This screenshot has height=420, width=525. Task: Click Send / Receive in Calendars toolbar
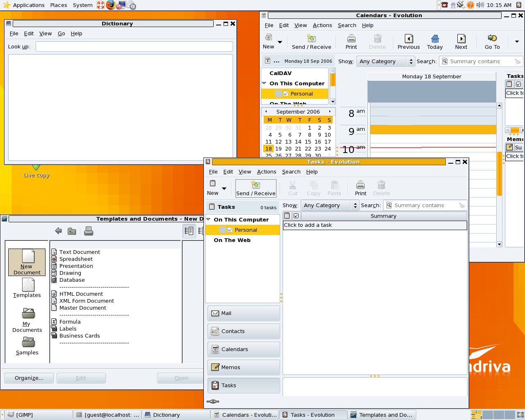[312, 42]
